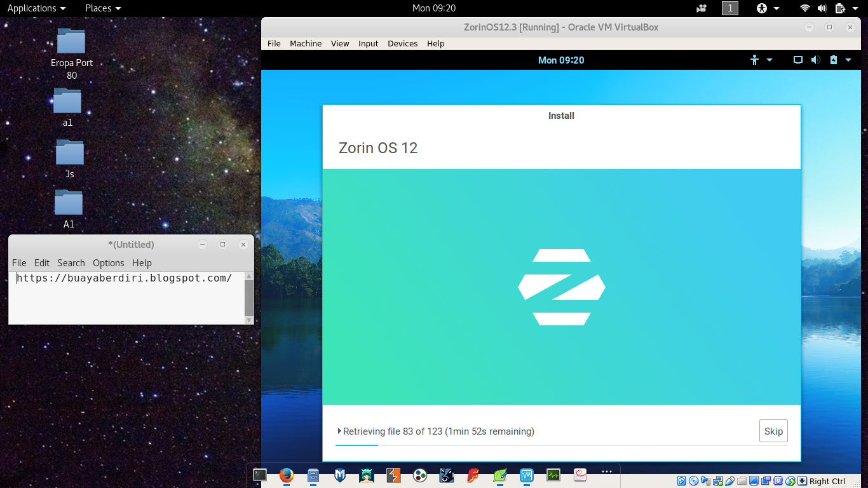Open VirtualBox File menu
This screenshot has width=868, height=488.
[274, 43]
